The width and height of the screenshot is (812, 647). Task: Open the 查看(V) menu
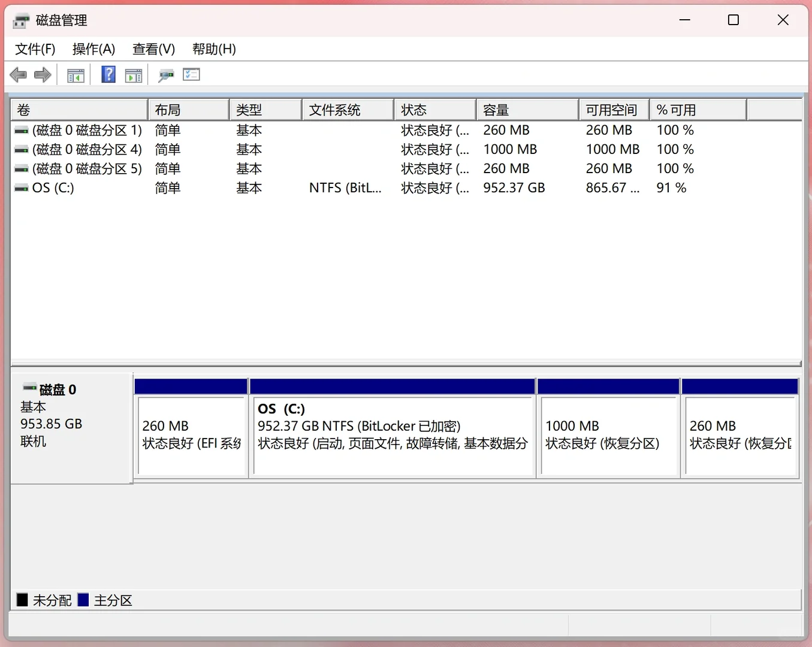154,49
